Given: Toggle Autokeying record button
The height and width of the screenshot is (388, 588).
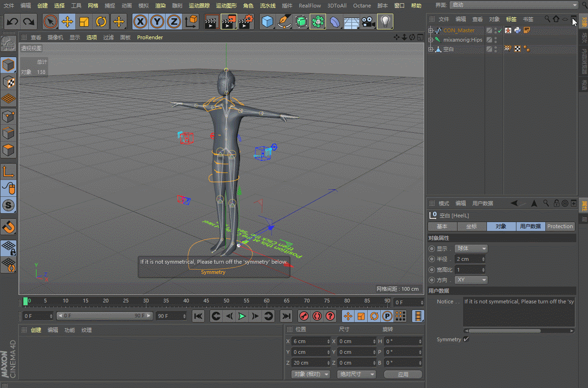Looking at the screenshot, I should 317,316.
